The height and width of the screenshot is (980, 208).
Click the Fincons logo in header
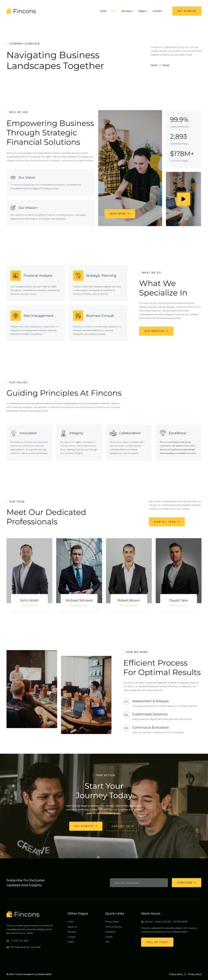[x=21, y=11]
